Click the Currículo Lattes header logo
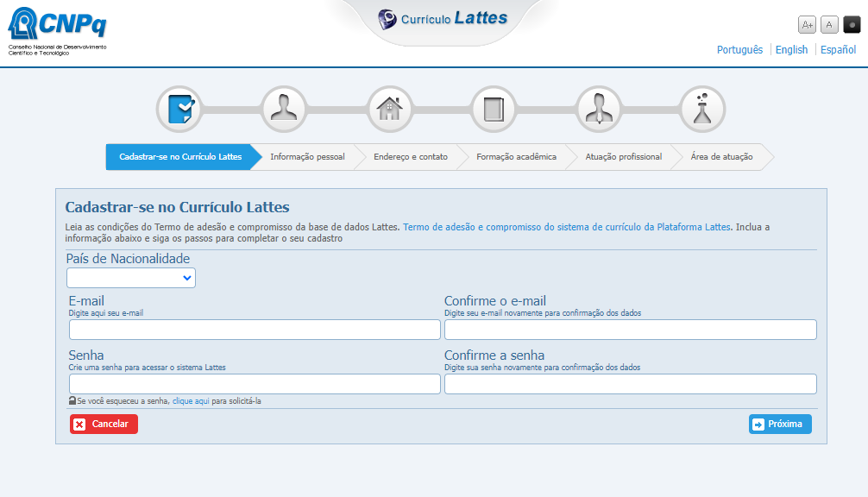Viewport: 868px width, 497px height. [x=443, y=19]
